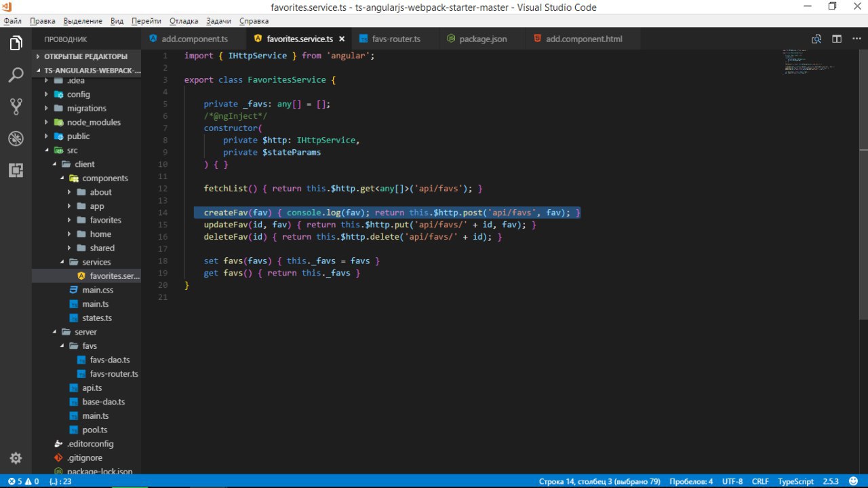
Task: Click the {..} : 23 status bar item
Action: [x=60, y=481]
